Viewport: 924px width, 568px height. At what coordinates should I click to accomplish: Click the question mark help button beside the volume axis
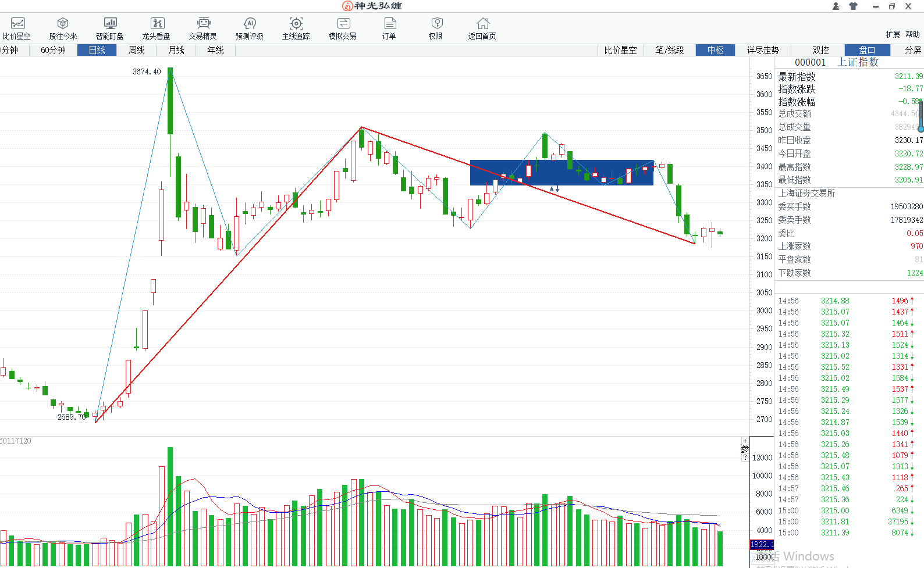[x=745, y=458]
